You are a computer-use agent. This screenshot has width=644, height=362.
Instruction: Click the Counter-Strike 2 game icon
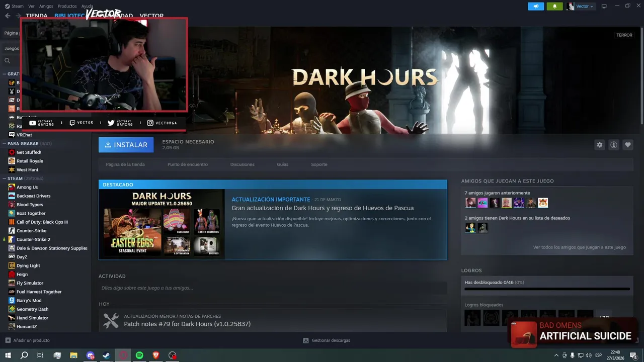12,239
